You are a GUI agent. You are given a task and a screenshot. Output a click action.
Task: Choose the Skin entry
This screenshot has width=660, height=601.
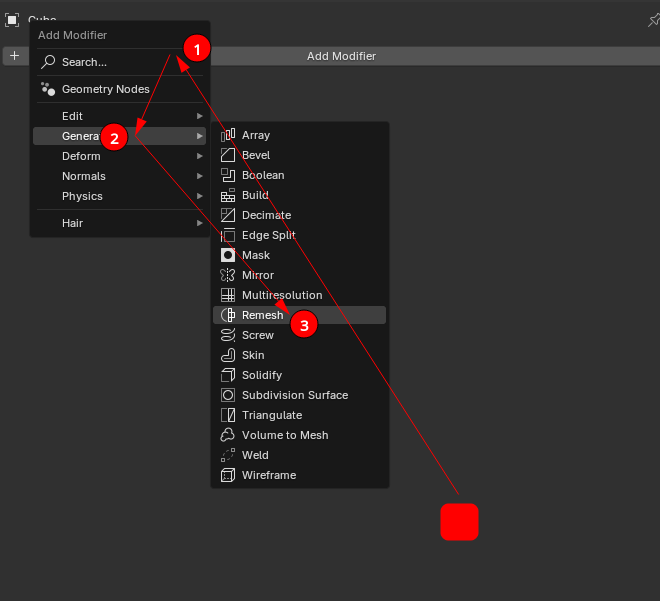(x=253, y=355)
